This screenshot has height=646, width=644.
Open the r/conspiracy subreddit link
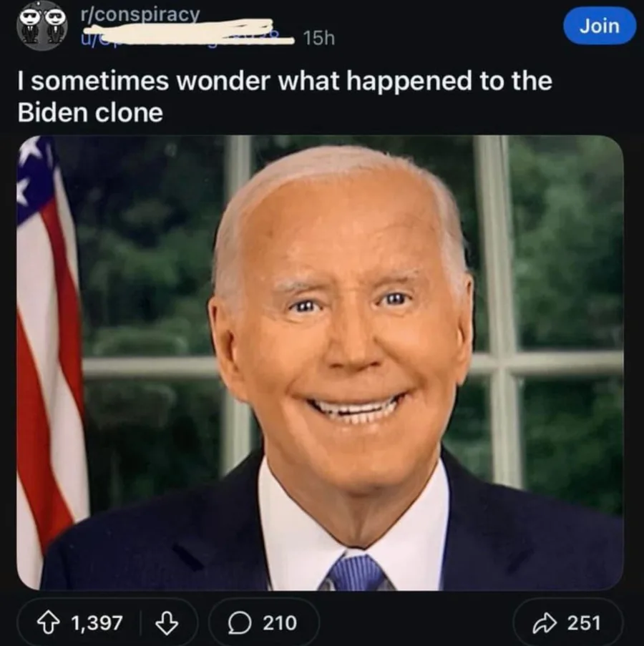(141, 14)
